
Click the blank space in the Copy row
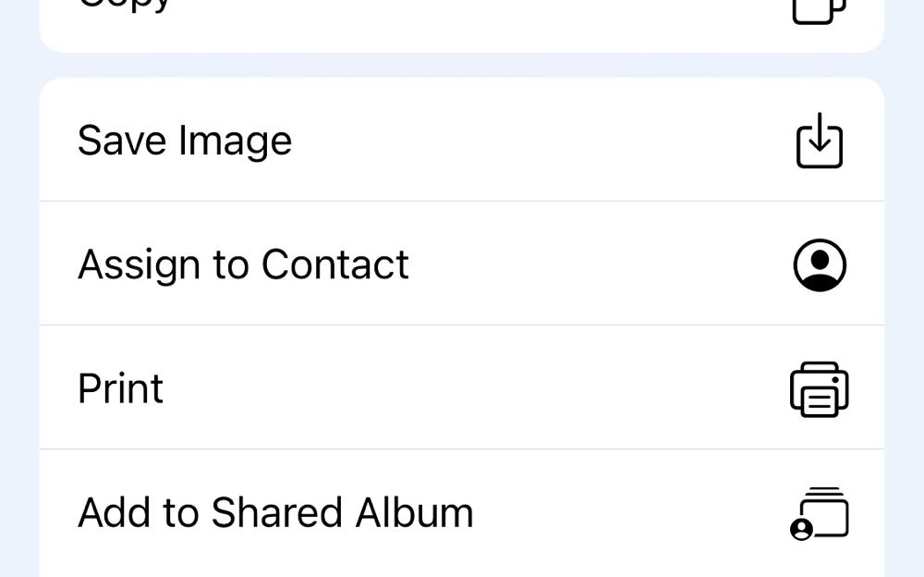[x=462, y=18]
